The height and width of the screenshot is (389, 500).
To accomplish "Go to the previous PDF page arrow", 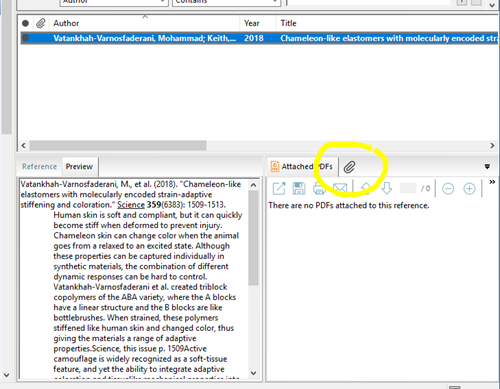I will [x=366, y=188].
